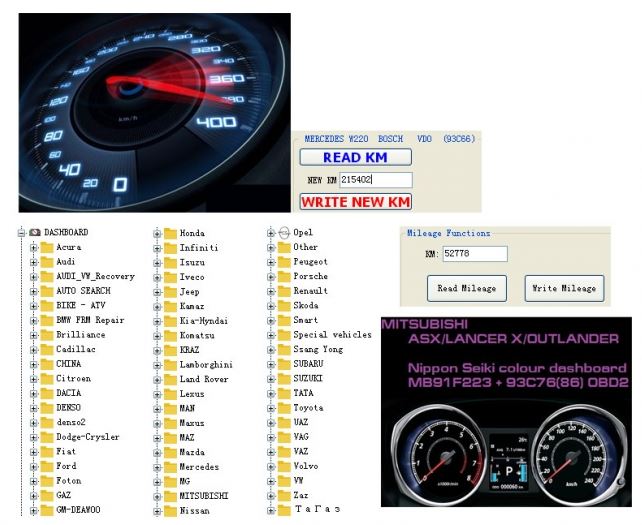Click the Write Mileage button
The image size is (642, 525).
click(x=564, y=288)
